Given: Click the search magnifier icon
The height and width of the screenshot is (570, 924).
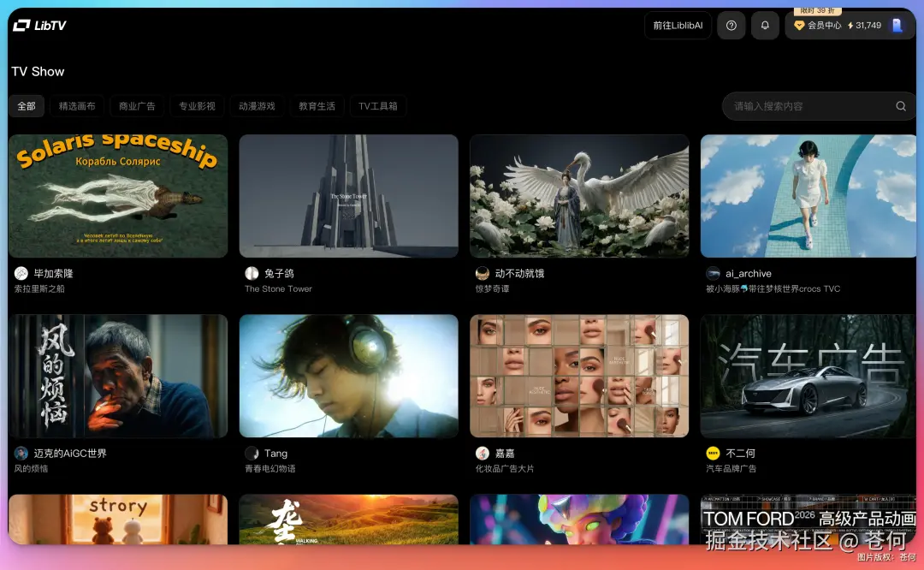Looking at the screenshot, I should [901, 106].
